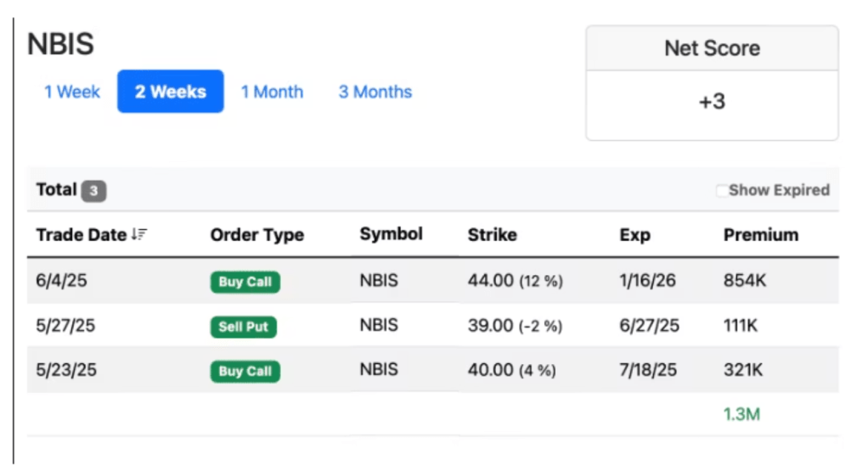868x476 pixels.
Task: Click the NBIS ticker heading
Action: click(60, 45)
